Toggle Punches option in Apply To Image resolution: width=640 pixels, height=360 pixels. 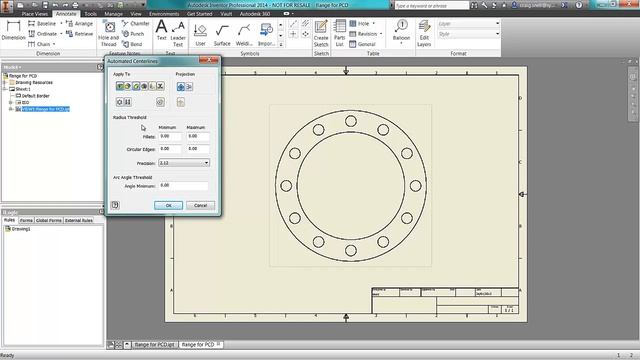(160, 86)
